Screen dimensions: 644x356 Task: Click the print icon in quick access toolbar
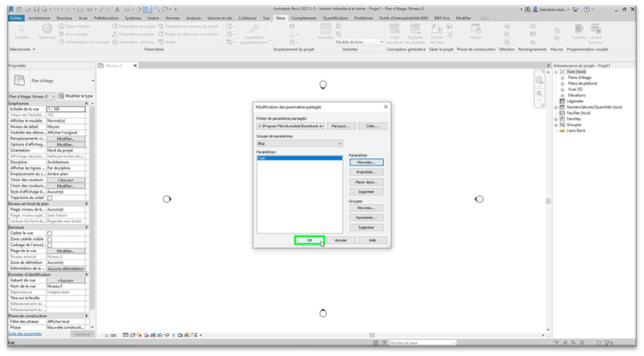coord(80,9)
